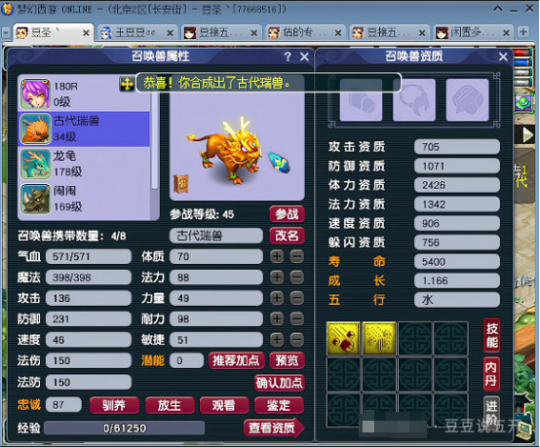Click the 参战 button
This screenshot has width=540, height=447.
point(287,214)
